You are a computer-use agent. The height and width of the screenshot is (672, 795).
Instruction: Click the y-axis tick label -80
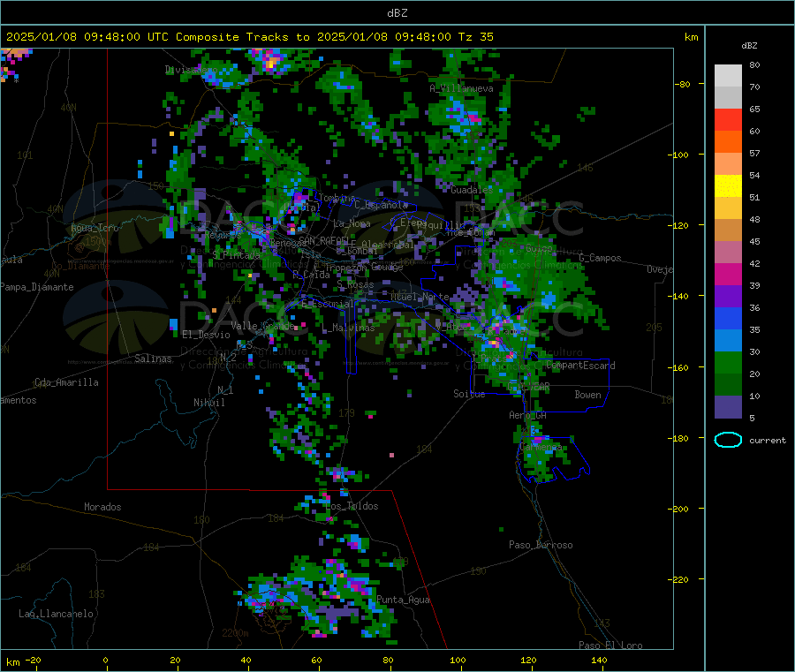683,84
